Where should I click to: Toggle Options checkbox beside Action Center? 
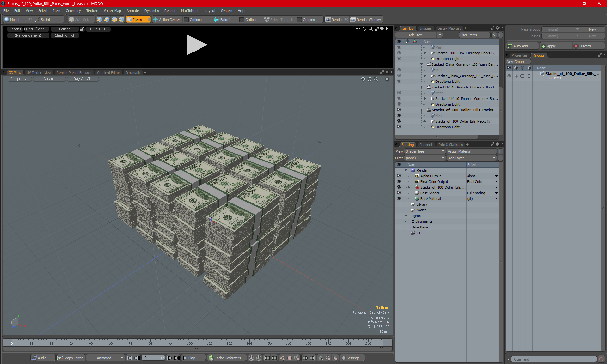tap(187, 20)
